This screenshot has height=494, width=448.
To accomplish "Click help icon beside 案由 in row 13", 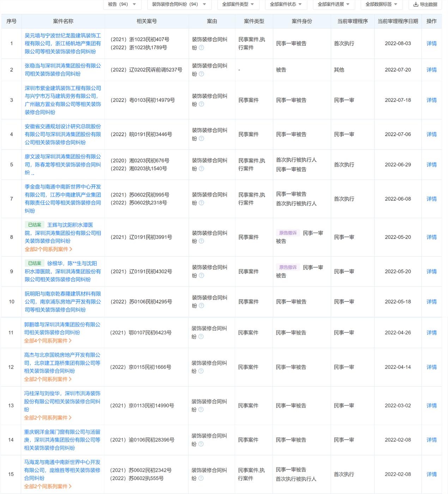I will (201, 410).
